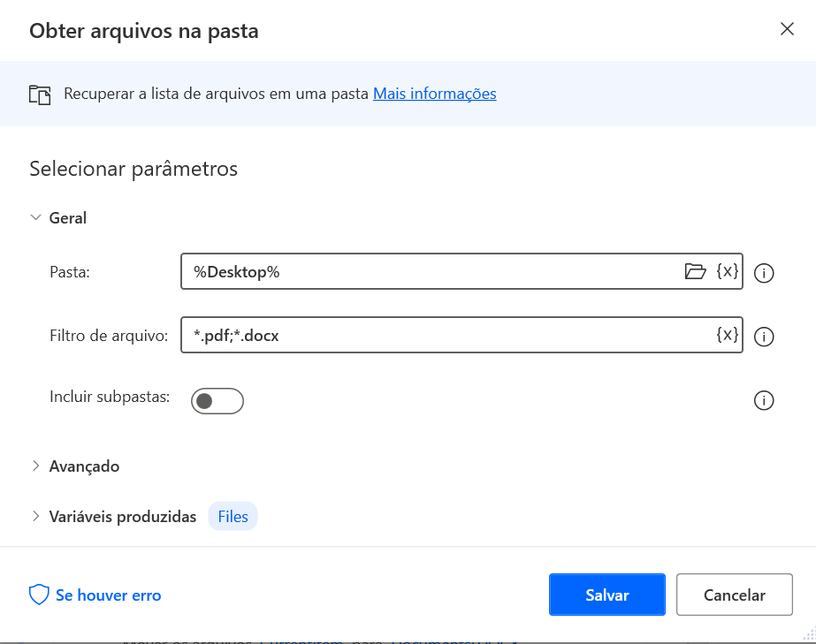Click the file list action icon

coord(40,93)
